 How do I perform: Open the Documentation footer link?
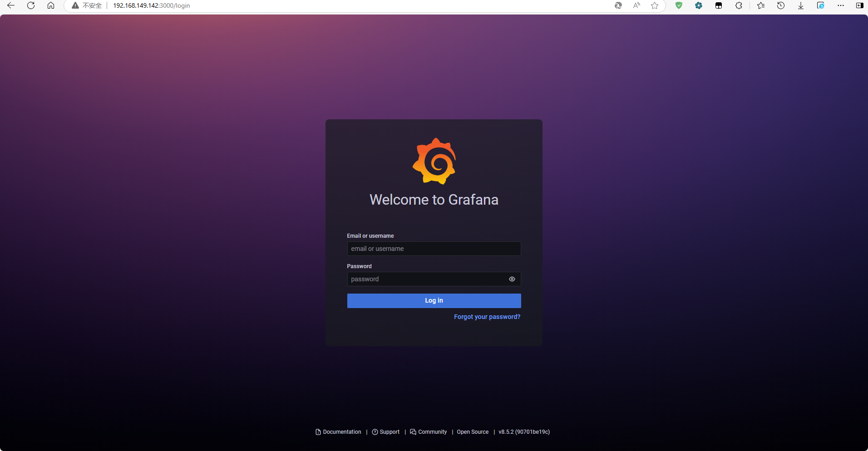pyautogui.click(x=339, y=432)
